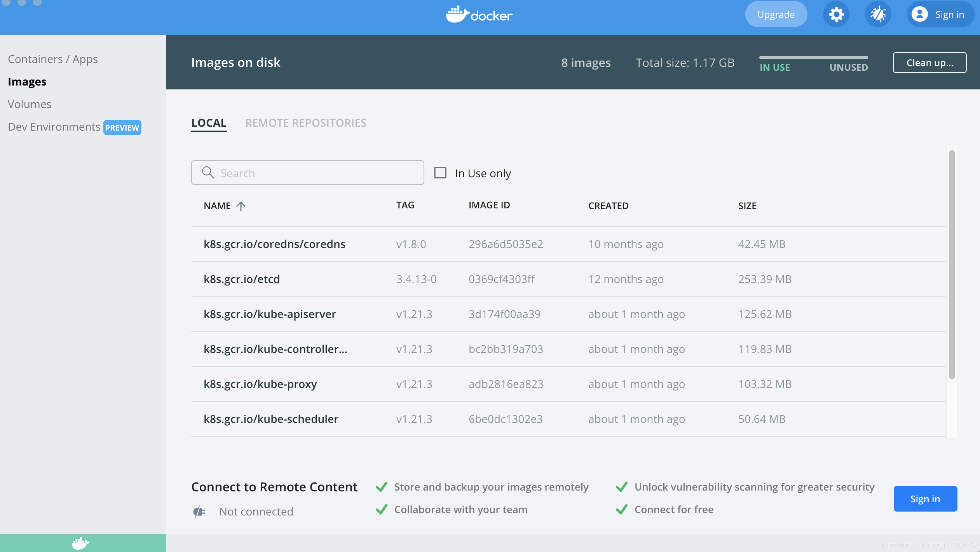980x552 pixels.
Task: Click image ID 296a6d5035e2
Action: [x=506, y=244]
